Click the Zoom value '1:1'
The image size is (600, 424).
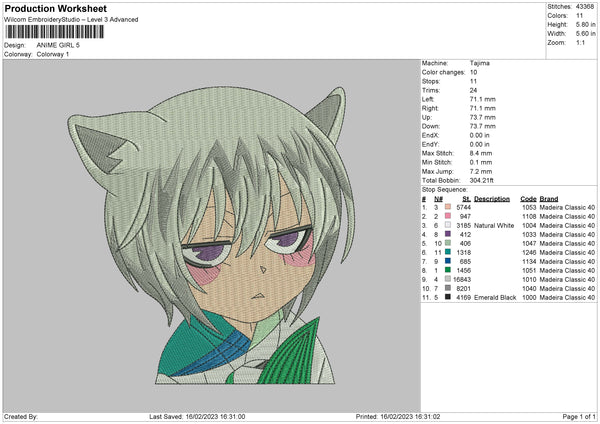click(x=580, y=42)
